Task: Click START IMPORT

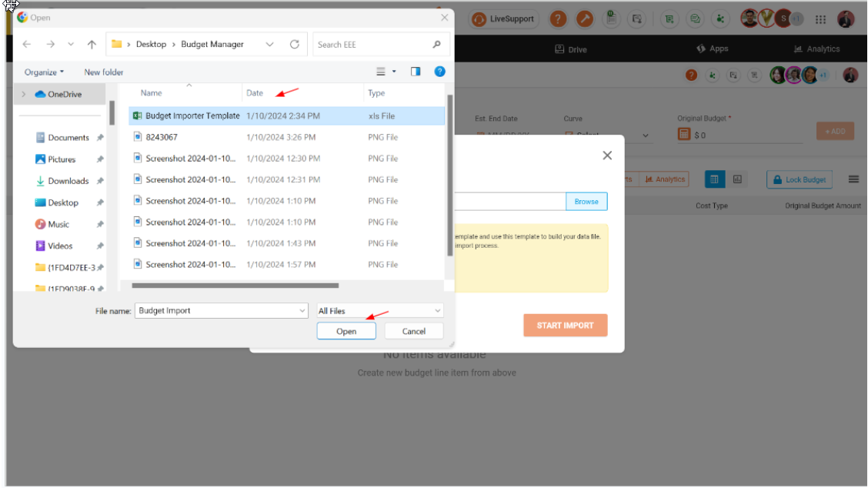Action: [x=565, y=326]
